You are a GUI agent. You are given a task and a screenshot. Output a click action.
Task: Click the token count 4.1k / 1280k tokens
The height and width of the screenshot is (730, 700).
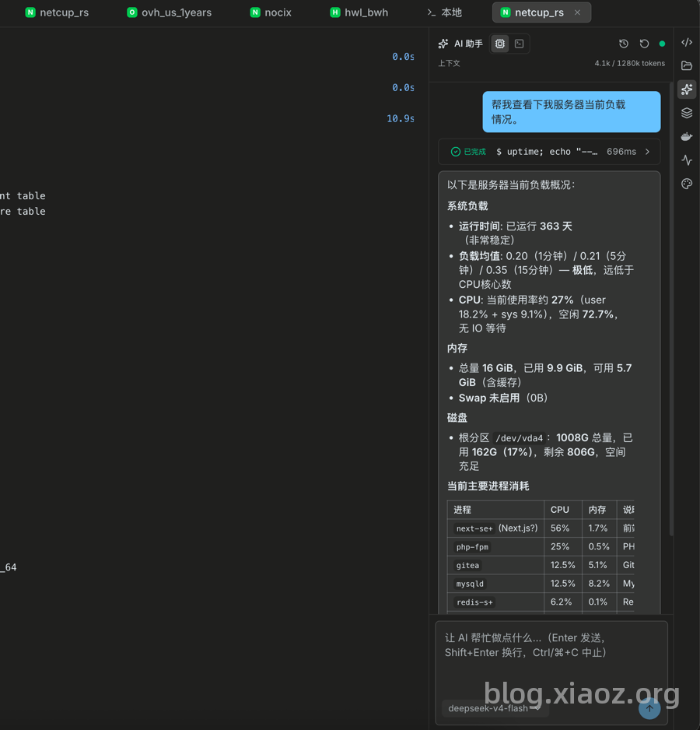(x=630, y=63)
